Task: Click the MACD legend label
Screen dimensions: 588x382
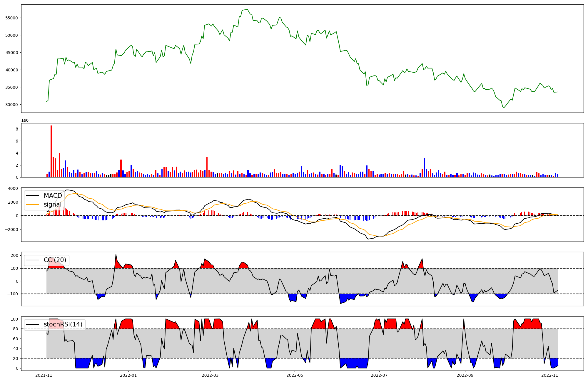Action: pos(53,196)
